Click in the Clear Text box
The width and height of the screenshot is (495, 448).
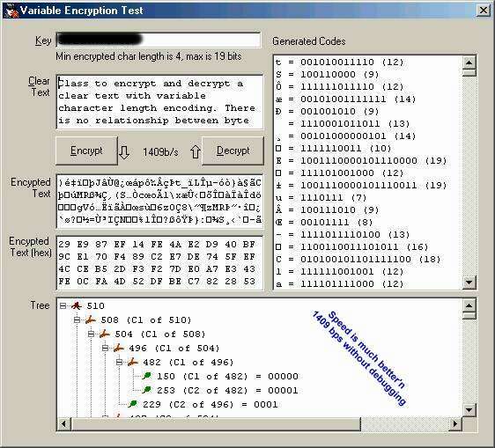(x=159, y=102)
